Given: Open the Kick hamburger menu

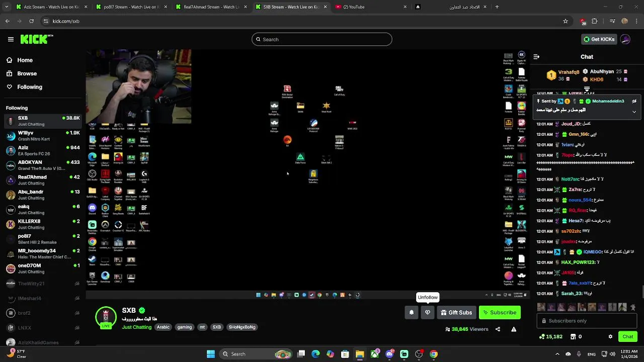Looking at the screenshot, I should [11, 39].
